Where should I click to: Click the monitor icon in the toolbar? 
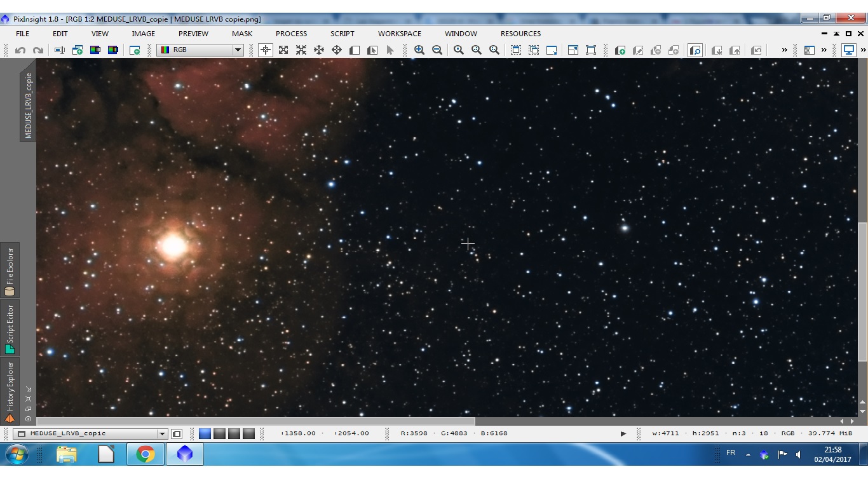[848, 50]
